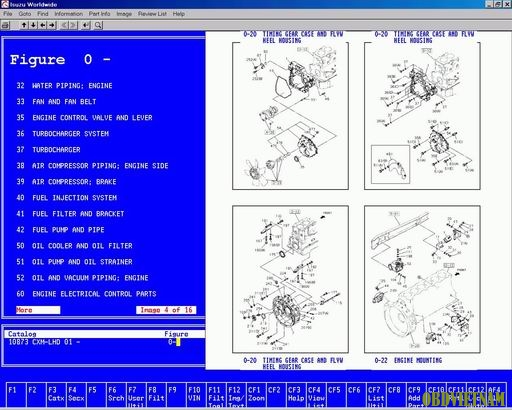Select figure 52 OIL AND VACUUM PIPING; ENGINE
Screen dimensions: 512x410
[82, 278]
